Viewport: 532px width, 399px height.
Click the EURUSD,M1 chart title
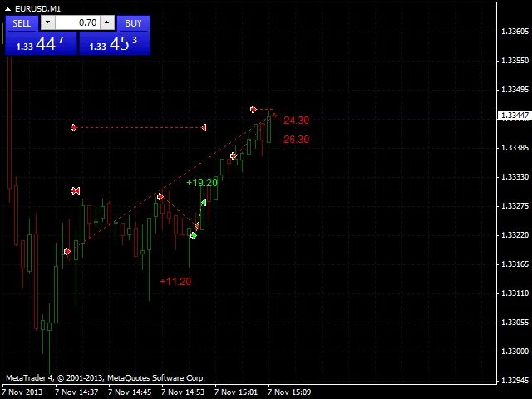click(x=37, y=9)
